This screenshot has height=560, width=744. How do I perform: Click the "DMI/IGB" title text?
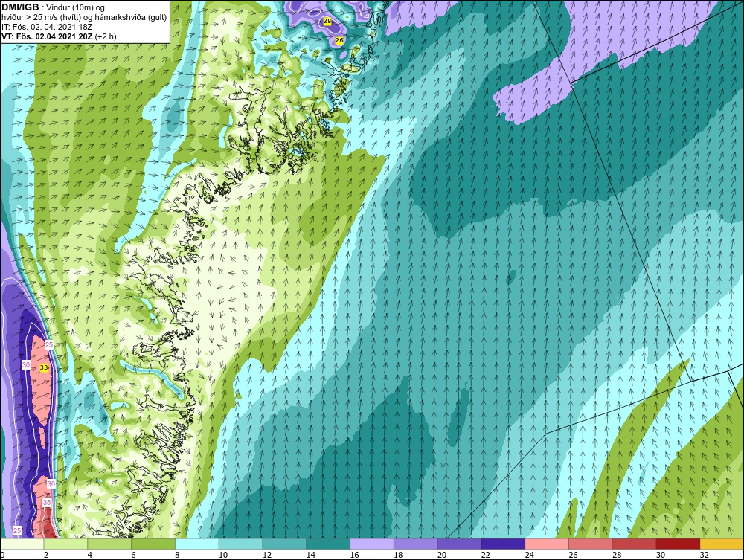20,7
